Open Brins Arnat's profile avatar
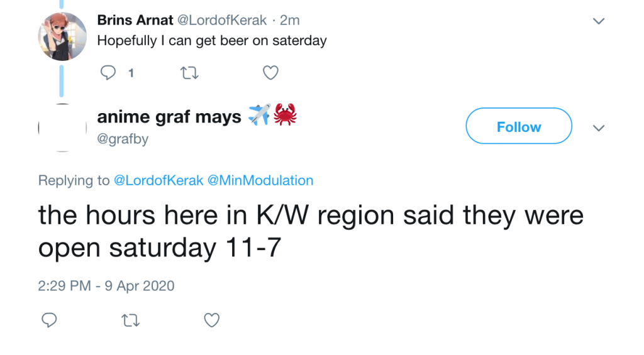644x355 pixels. 62,36
